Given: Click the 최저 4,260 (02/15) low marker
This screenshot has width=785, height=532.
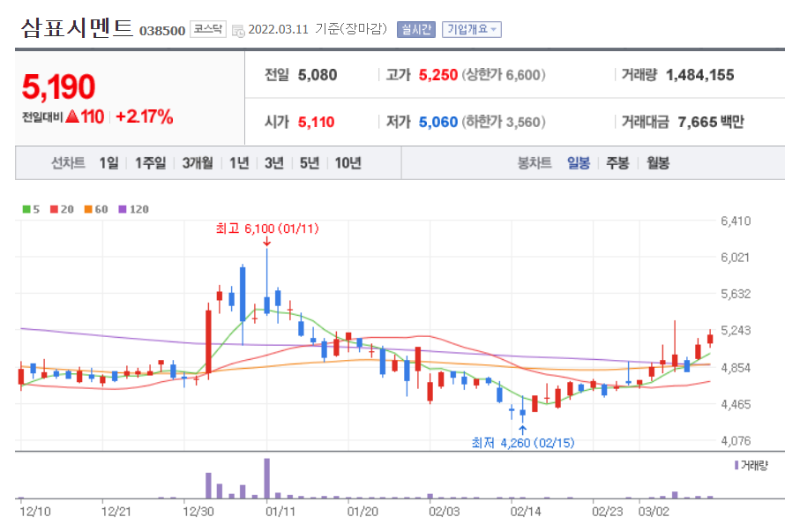Looking at the screenshot, I should 523,443.
